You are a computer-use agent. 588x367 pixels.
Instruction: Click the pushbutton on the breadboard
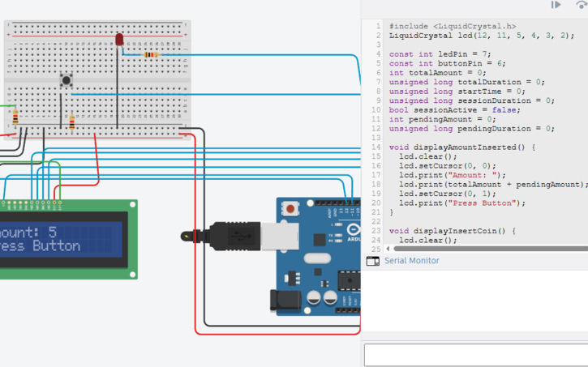pyautogui.click(x=67, y=80)
